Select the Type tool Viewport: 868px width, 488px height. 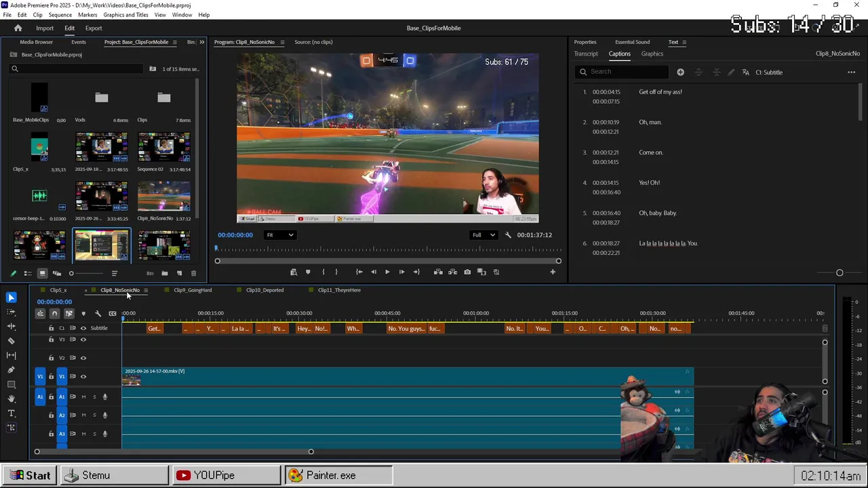[11, 413]
